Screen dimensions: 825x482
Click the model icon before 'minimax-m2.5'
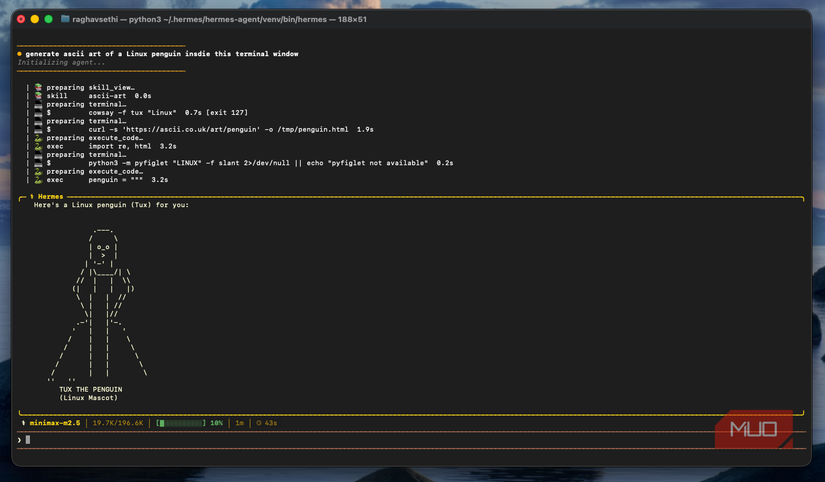tap(23, 423)
